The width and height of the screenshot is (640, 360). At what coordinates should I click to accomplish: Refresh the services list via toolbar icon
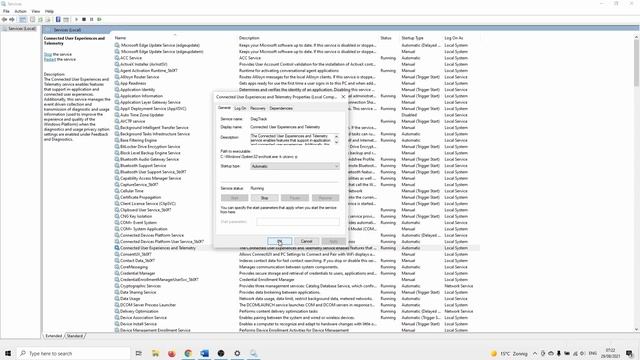40,20
